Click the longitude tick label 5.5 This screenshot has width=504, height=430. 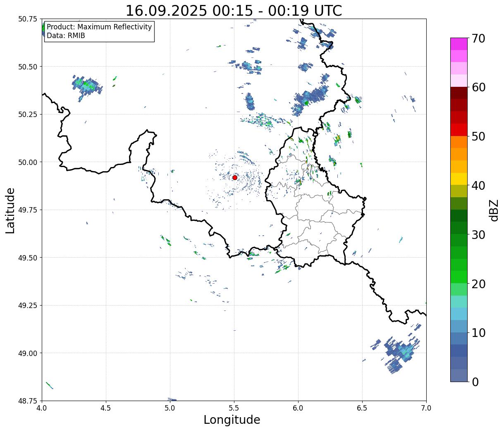click(x=234, y=408)
